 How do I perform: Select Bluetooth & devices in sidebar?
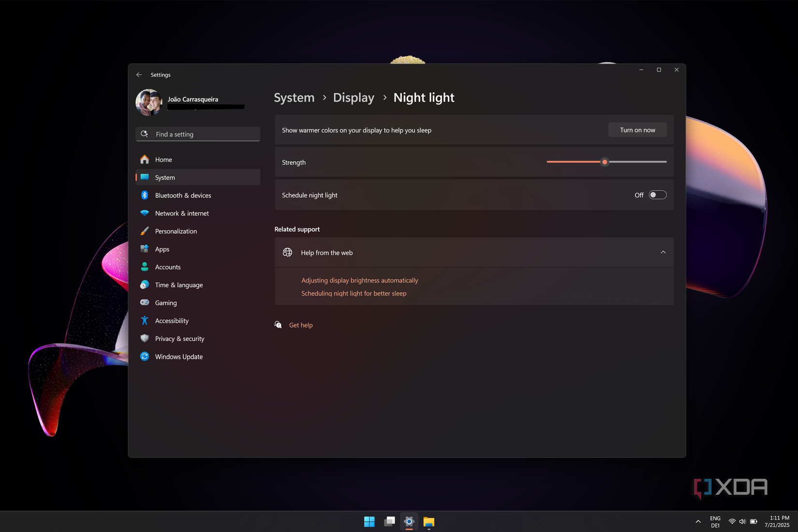click(x=198, y=195)
